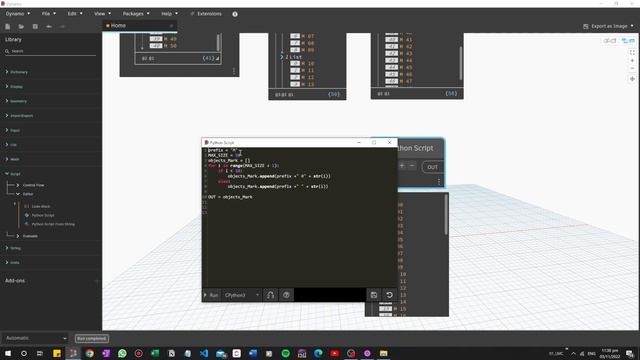This screenshot has width=640, height=360.
Task: Open the Edit menu
Action: 75,14
